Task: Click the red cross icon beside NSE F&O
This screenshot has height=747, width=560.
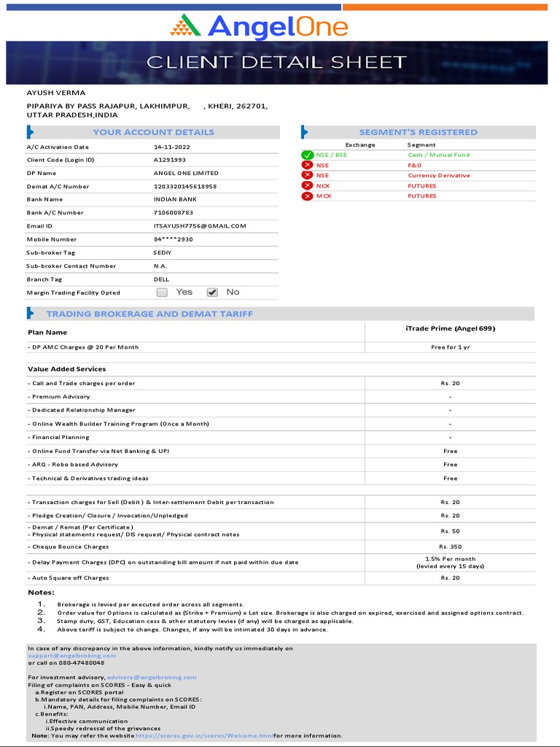Action: [307, 166]
